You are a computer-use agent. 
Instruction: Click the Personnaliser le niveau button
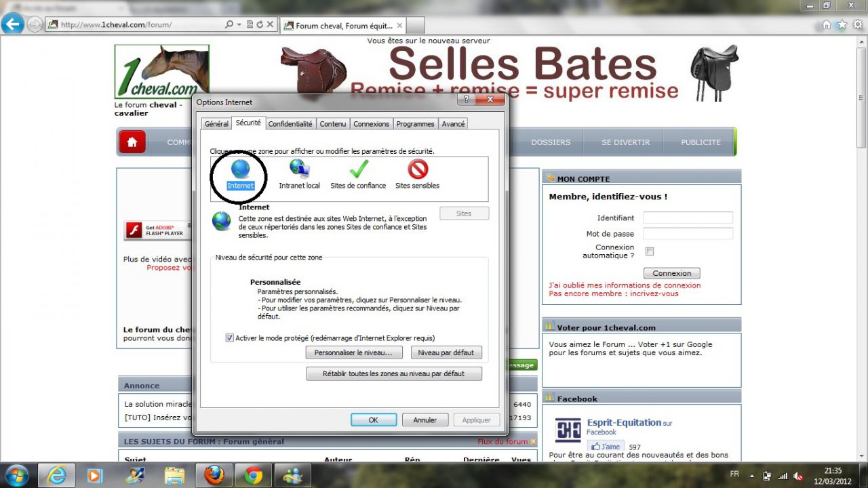pyautogui.click(x=353, y=353)
